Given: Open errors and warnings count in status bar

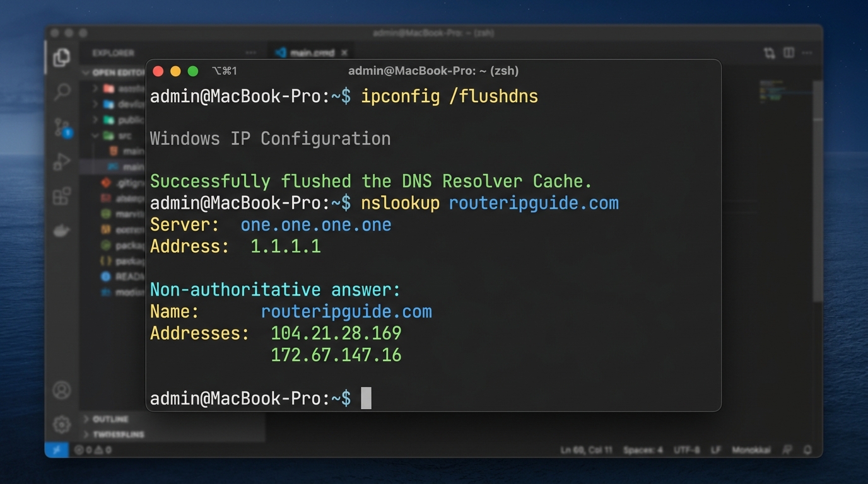Looking at the screenshot, I should pyautogui.click(x=93, y=450).
